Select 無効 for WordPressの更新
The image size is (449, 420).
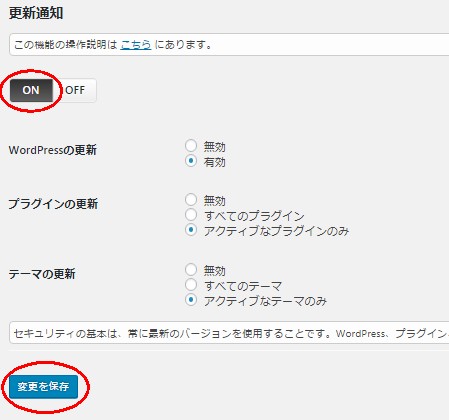191,145
